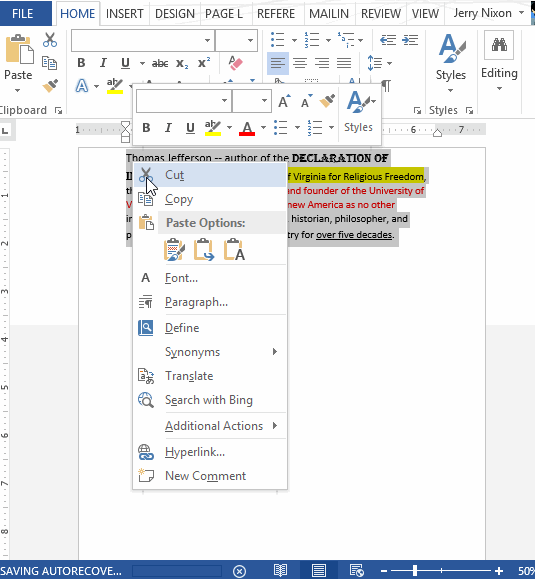
Task: Toggle Bold in the mini toolbar
Action: (146, 128)
